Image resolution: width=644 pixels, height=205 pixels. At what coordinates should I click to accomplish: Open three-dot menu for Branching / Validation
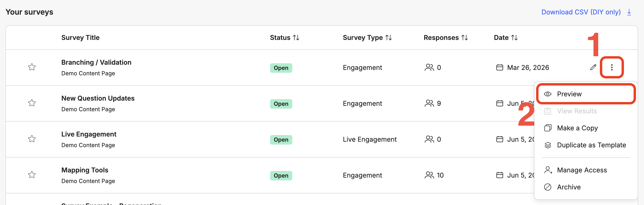[611, 67]
